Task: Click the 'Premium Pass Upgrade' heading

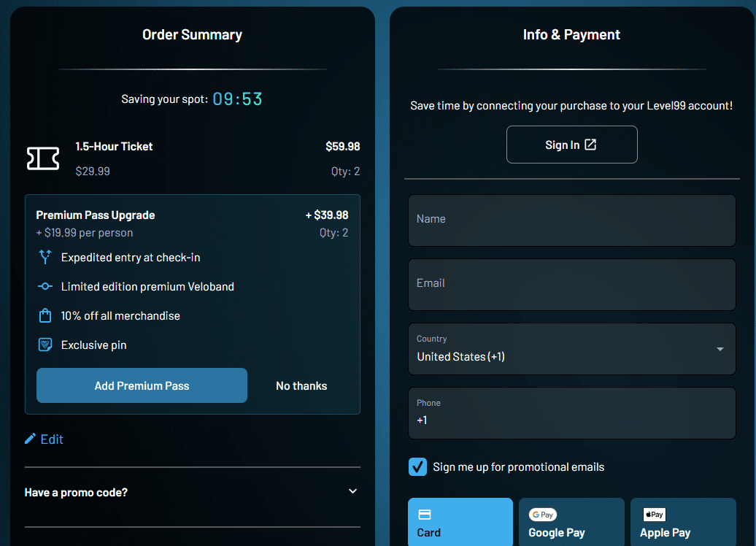Action: click(x=96, y=215)
